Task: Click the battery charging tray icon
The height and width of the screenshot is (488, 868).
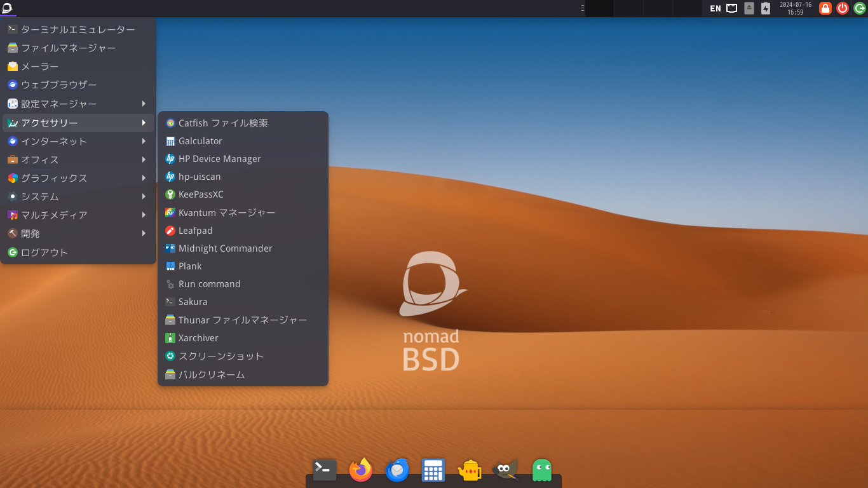Action: 766,8
